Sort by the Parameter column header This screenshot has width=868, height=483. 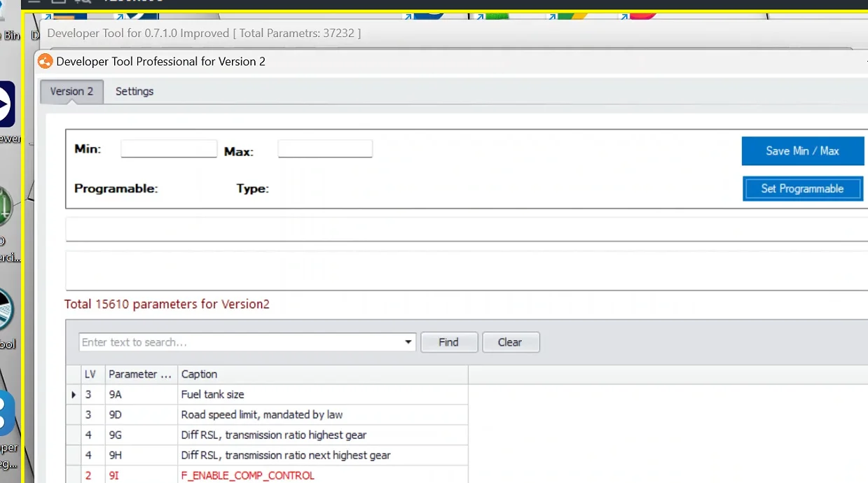tap(141, 374)
